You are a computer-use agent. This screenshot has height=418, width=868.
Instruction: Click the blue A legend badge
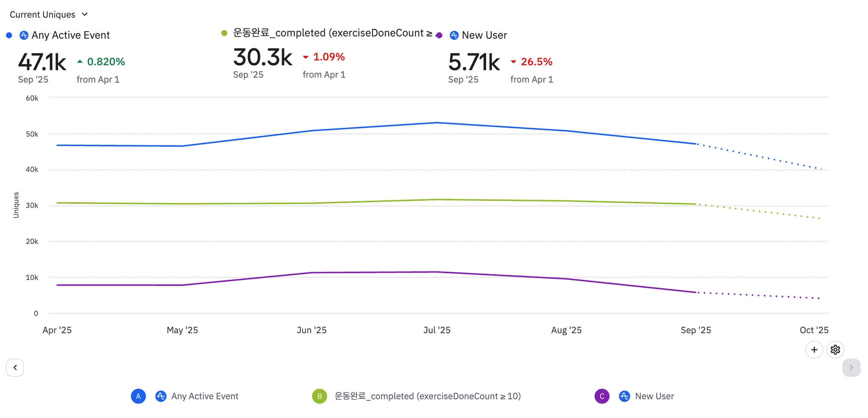(138, 396)
